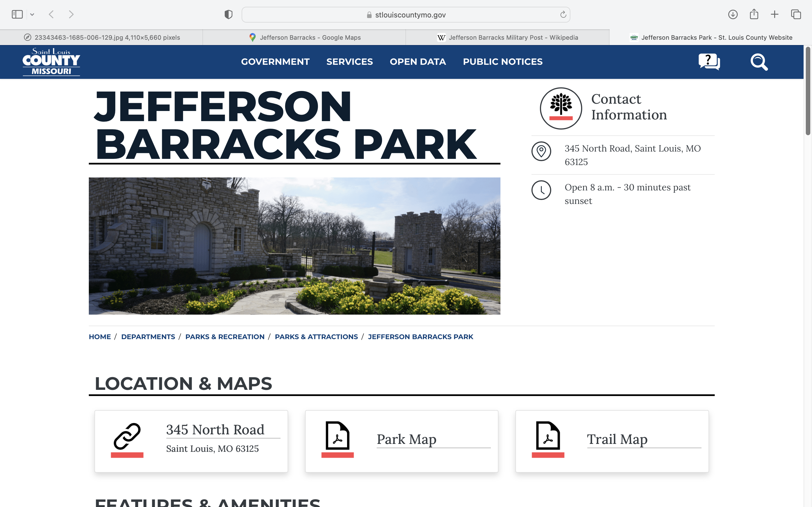This screenshot has width=812, height=507.
Task: Open the help chat bubble icon
Action: (709, 62)
